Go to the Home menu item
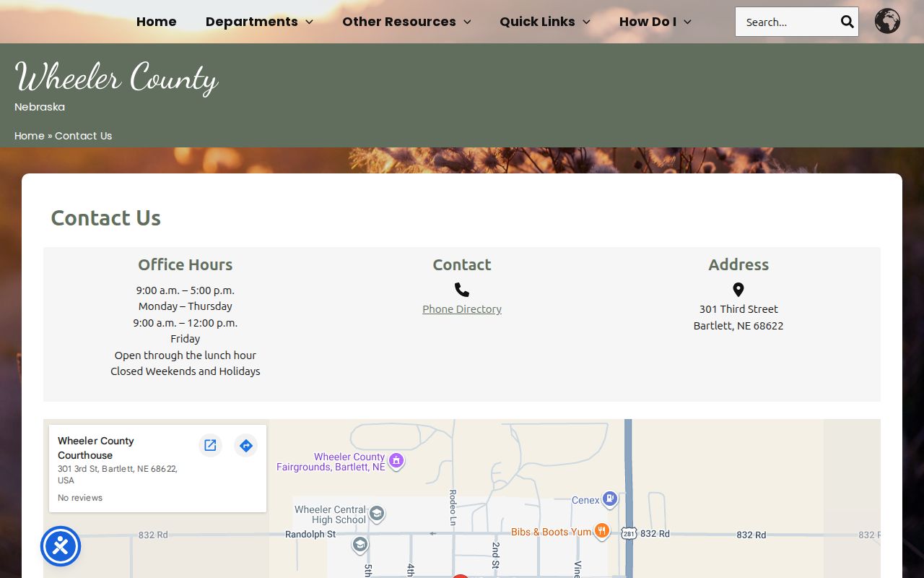 pos(157,22)
